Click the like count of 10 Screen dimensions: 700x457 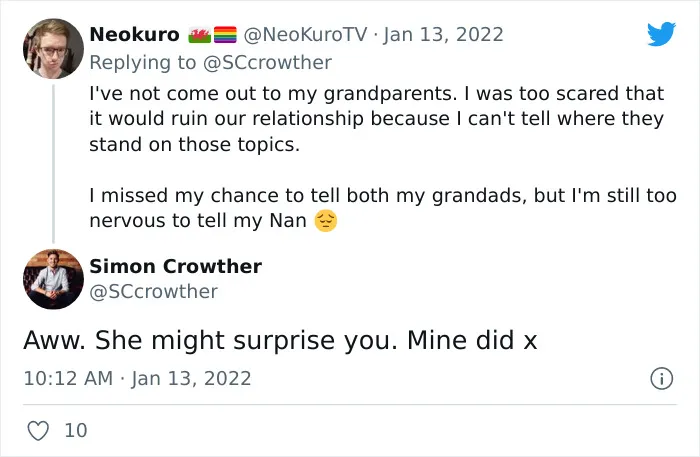(x=76, y=431)
